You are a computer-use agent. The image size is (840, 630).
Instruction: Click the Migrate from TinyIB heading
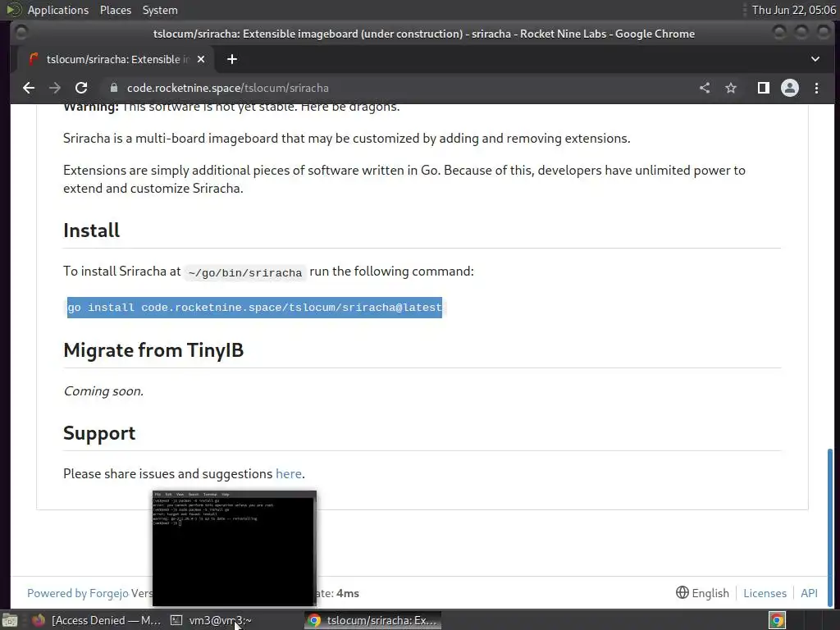coord(153,350)
